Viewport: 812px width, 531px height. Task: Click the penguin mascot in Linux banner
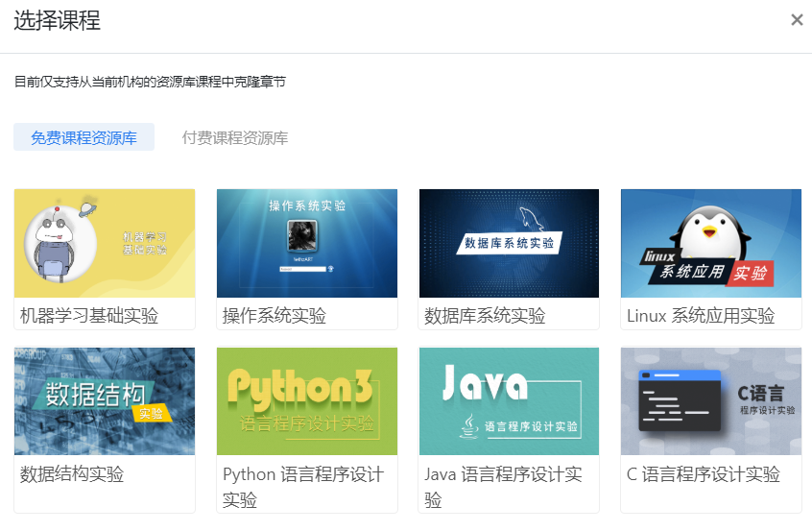pyautogui.click(x=711, y=230)
